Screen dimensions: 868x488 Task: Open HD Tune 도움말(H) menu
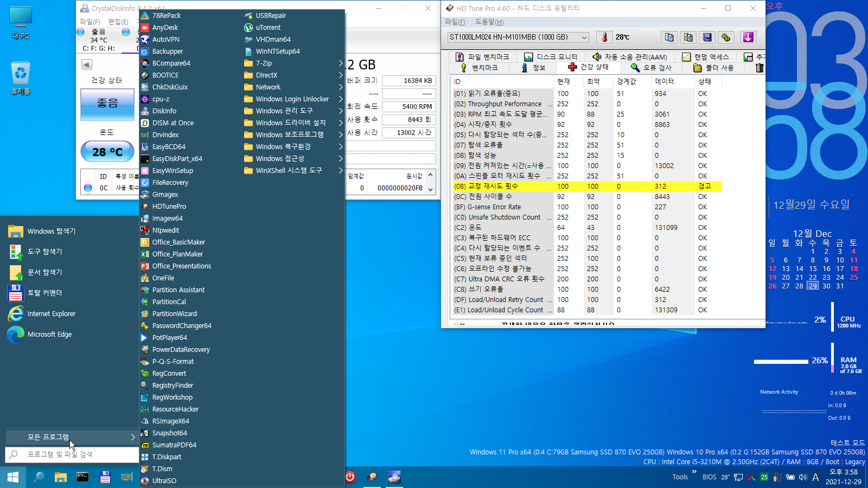[x=489, y=22]
